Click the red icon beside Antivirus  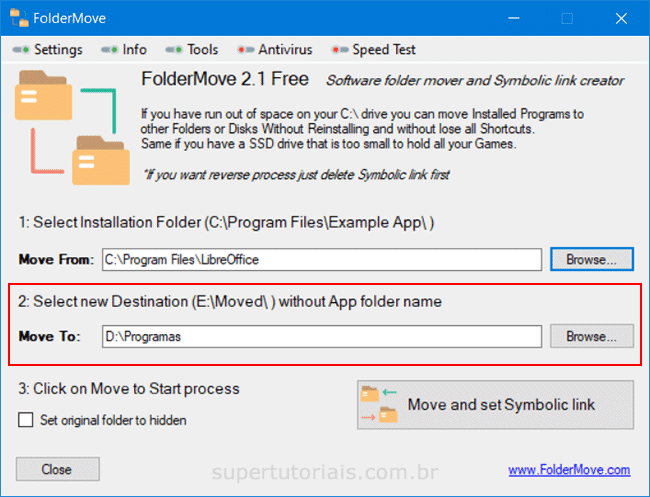coord(245,50)
